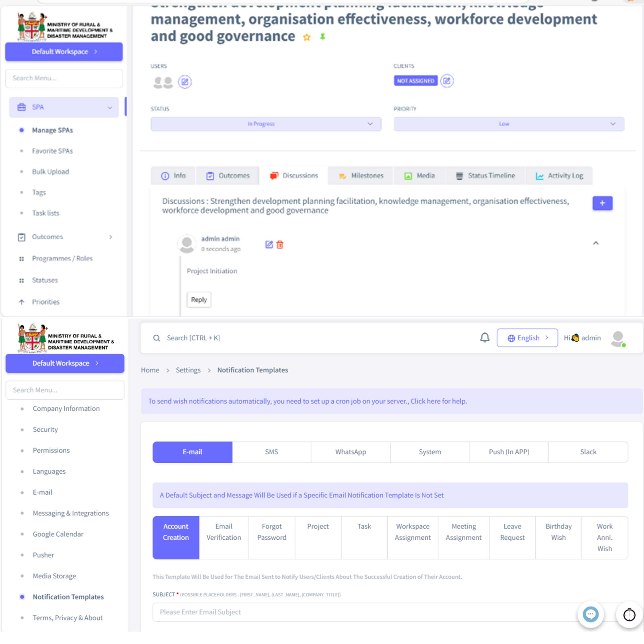The width and height of the screenshot is (644, 644).
Task: Delete the admin comment with trash icon
Action: click(280, 244)
